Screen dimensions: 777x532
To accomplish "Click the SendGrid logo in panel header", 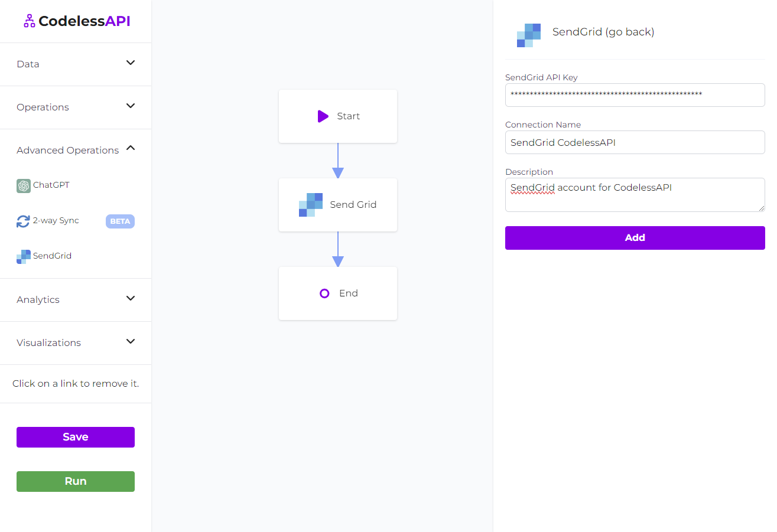I will pos(529,35).
